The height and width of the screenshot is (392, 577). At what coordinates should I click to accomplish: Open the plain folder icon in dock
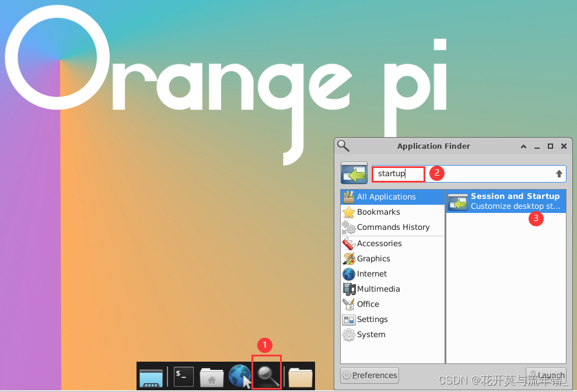click(300, 377)
